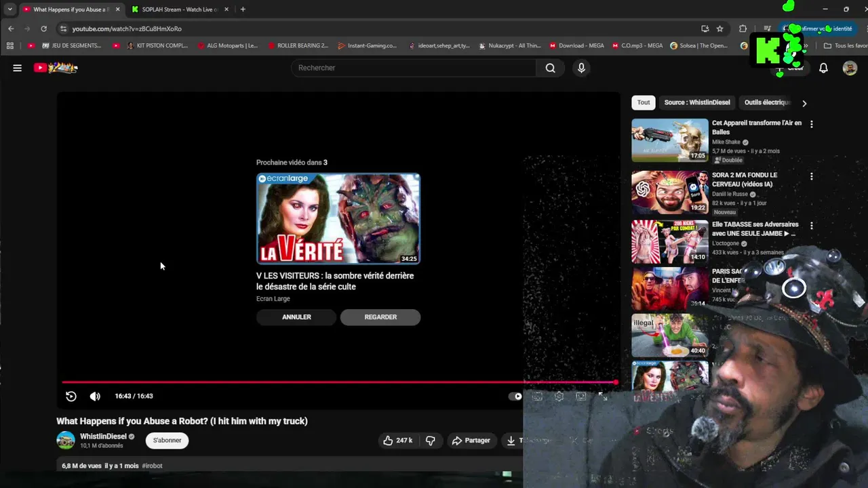This screenshot has height=488, width=868.
Task: Reload the page
Action: click(x=43, y=28)
